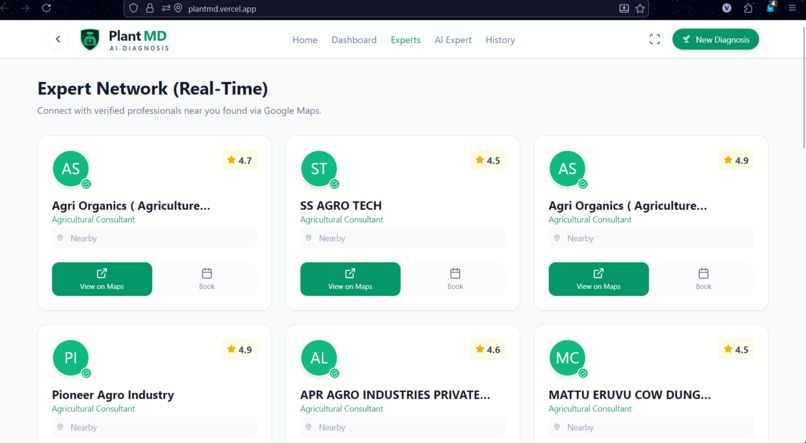Click the Expert Network (Real-Time) heading

(153, 88)
